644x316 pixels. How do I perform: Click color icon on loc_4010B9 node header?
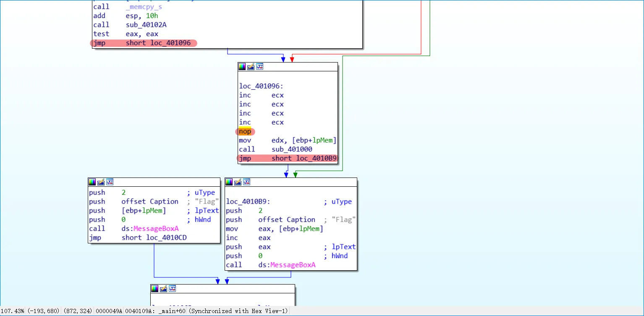point(229,182)
